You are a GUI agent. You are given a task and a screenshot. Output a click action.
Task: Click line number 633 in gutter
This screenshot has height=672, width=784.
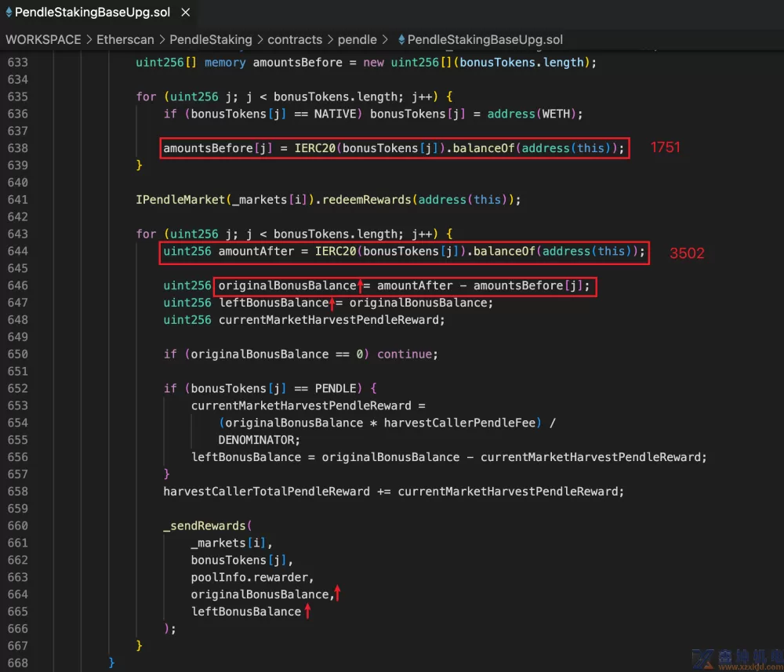(x=17, y=63)
